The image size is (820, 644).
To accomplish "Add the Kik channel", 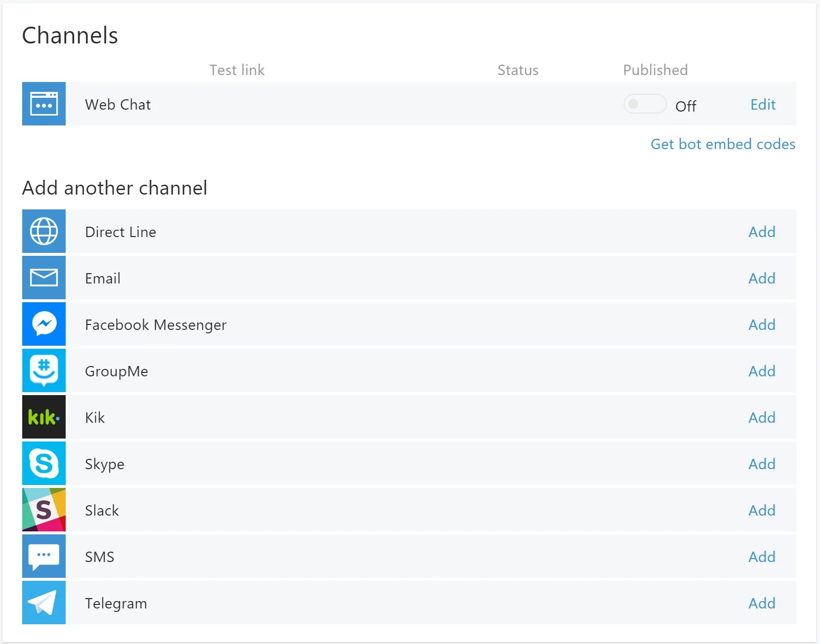I will tap(762, 418).
